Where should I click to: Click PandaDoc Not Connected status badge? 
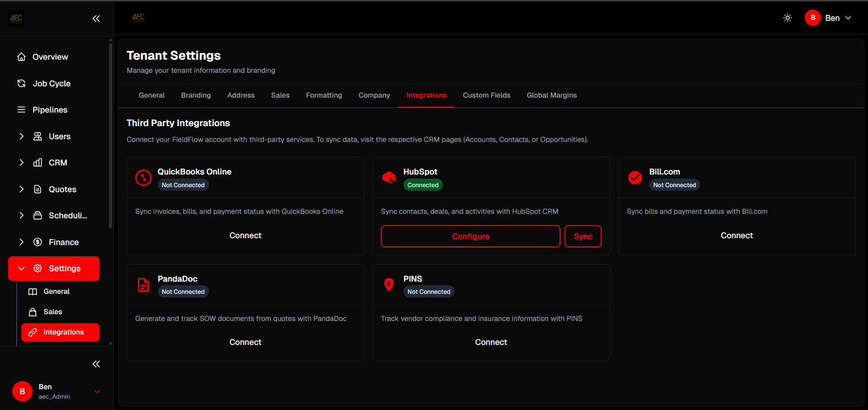coord(183,292)
